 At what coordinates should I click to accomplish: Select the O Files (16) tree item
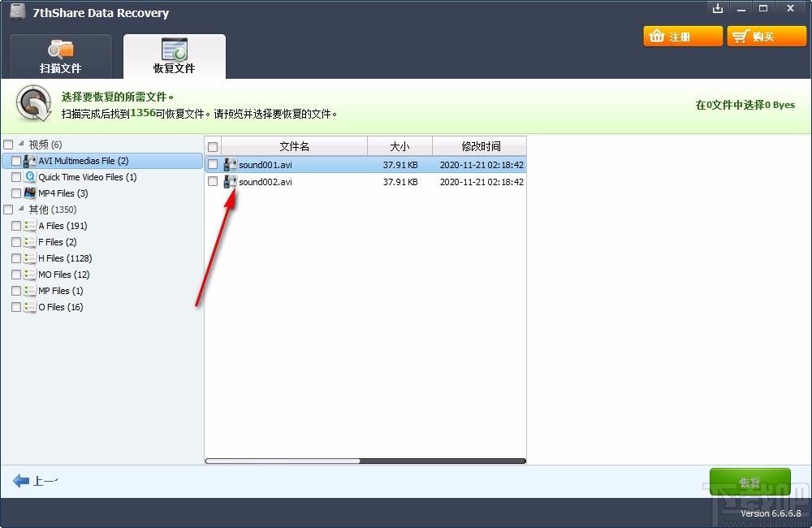tap(60, 307)
